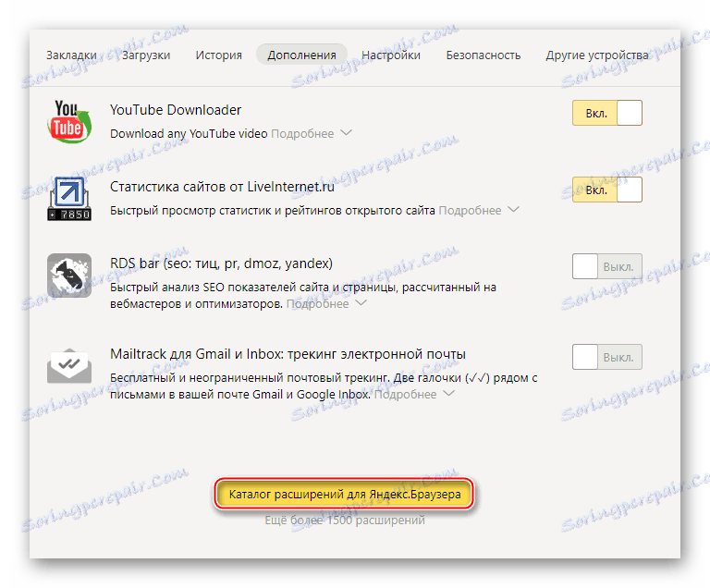
Task: Expand details chevron for RDS bar
Action: (361, 302)
